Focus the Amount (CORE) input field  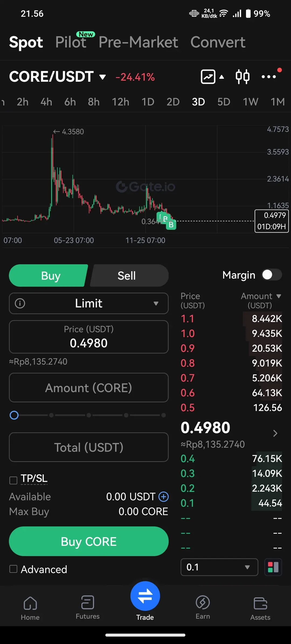click(89, 388)
